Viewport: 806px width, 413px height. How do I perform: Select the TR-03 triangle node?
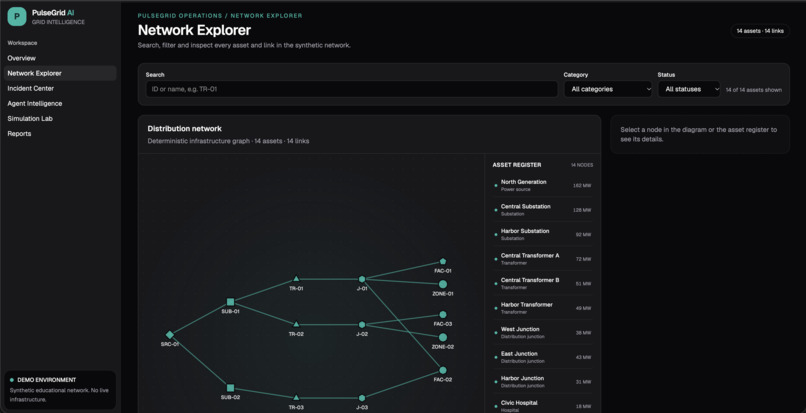pyautogui.click(x=296, y=398)
